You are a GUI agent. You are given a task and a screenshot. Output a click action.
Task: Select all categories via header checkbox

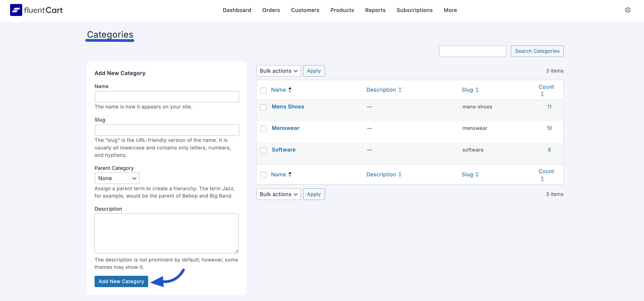point(264,91)
